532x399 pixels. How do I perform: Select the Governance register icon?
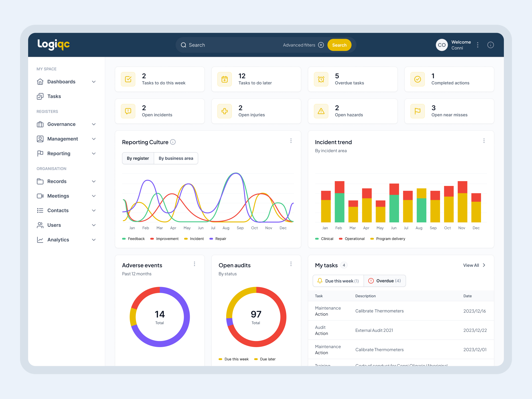point(40,124)
